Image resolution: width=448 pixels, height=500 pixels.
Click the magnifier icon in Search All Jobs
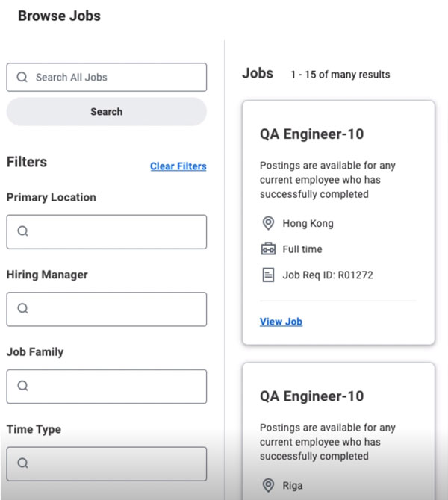click(x=22, y=77)
